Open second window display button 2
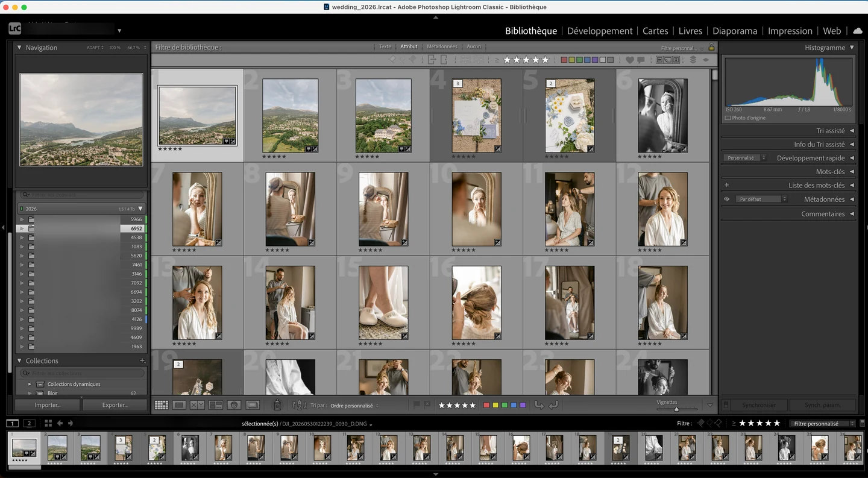Image resolution: width=868 pixels, height=478 pixels. (x=29, y=423)
